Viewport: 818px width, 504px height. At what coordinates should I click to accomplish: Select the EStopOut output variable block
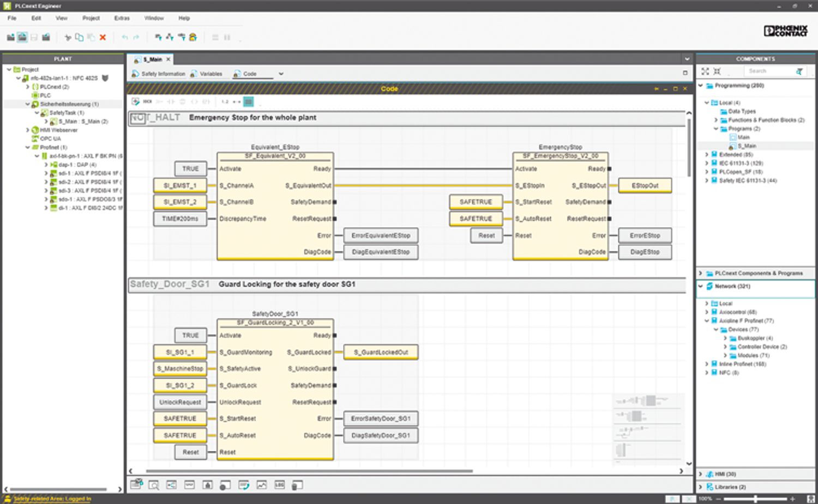pos(645,186)
